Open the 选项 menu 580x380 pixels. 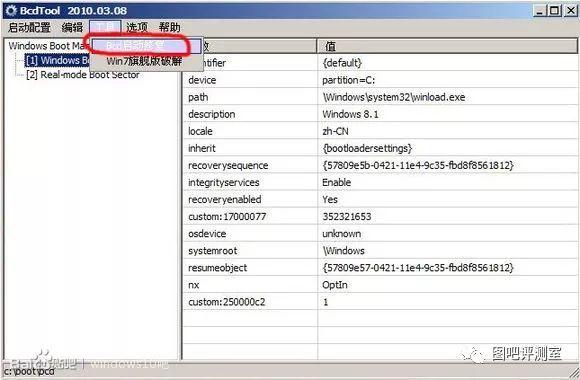tap(137, 27)
